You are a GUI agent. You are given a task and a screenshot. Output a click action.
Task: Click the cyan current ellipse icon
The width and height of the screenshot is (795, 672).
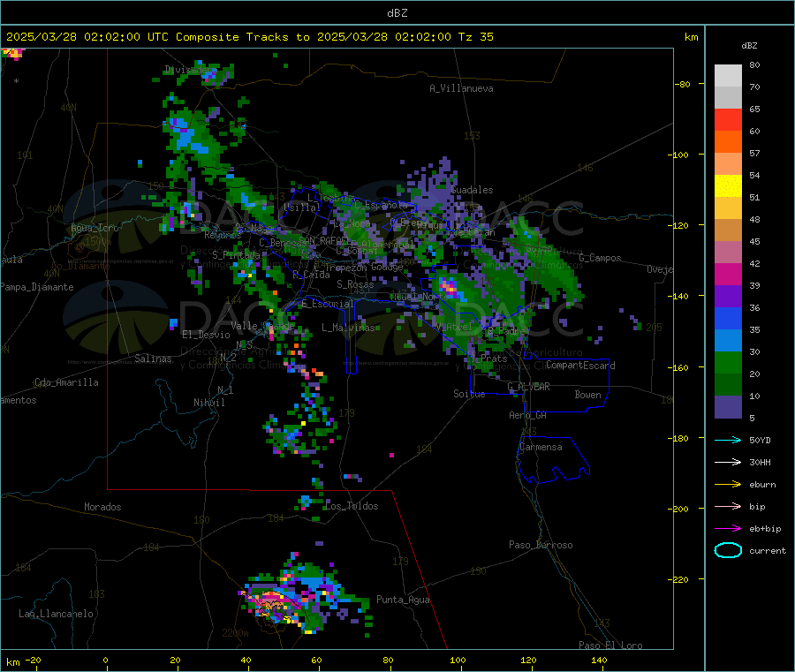(728, 550)
